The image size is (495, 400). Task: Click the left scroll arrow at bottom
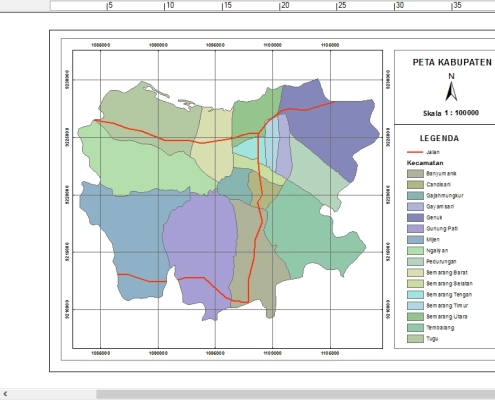click(5, 394)
